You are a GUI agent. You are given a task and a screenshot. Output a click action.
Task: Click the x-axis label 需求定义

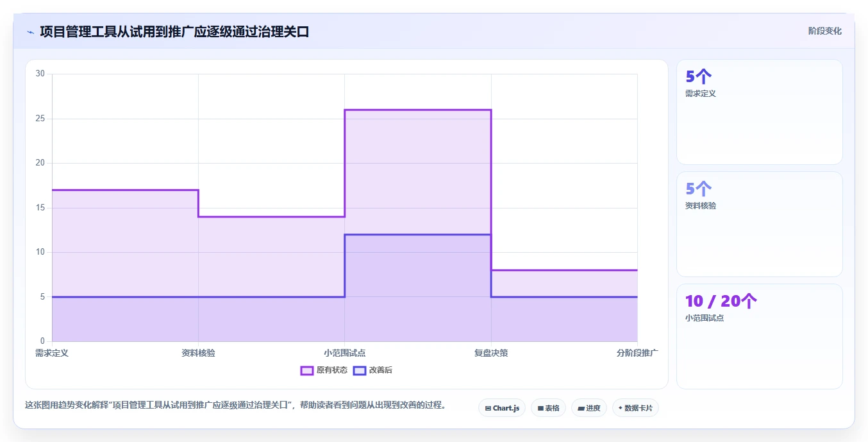click(52, 353)
